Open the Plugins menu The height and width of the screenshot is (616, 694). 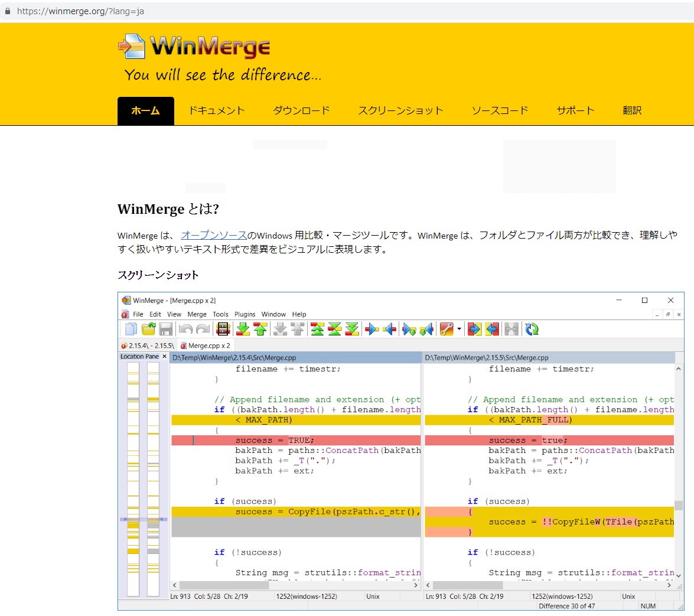[245, 314]
